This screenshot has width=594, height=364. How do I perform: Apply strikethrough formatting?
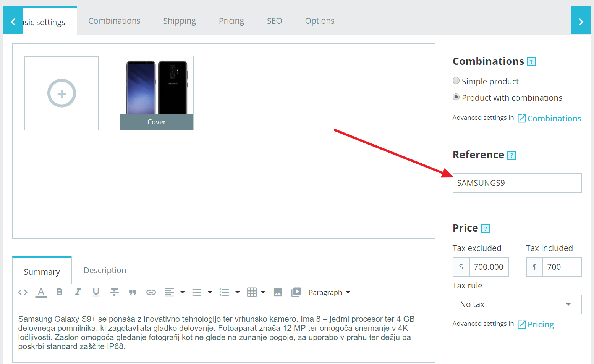114,292
